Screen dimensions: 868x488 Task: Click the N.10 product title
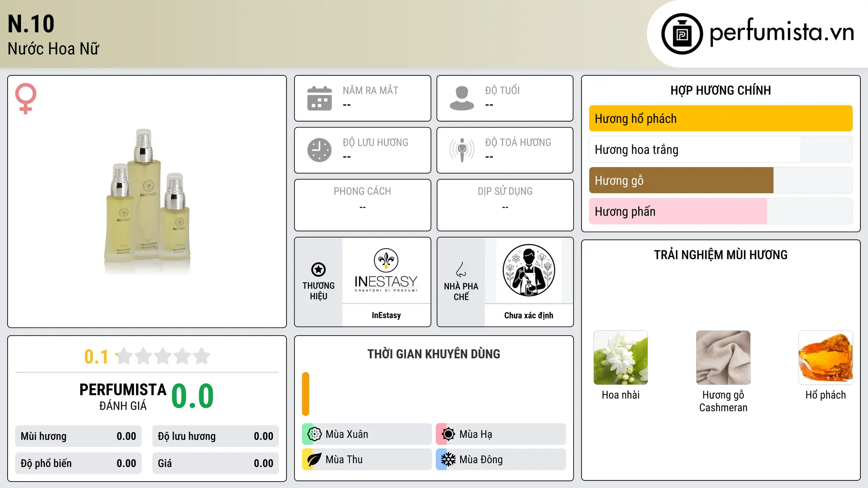(31, 24)
